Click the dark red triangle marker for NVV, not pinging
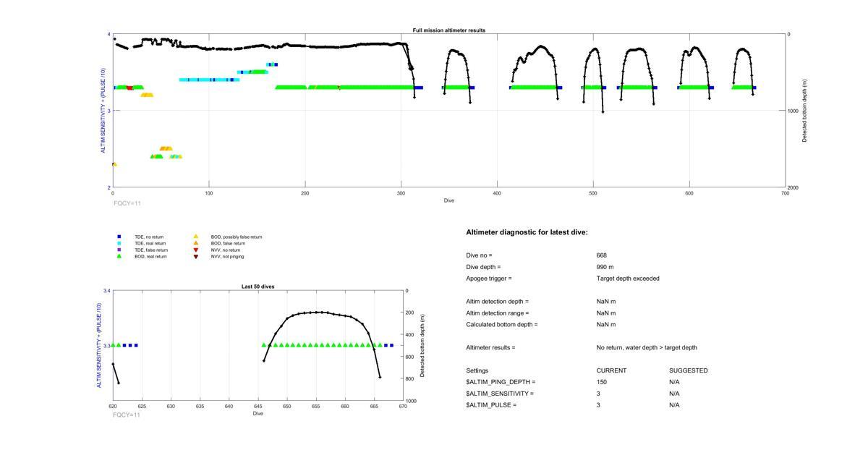868x450 pixels. [195, 256]
